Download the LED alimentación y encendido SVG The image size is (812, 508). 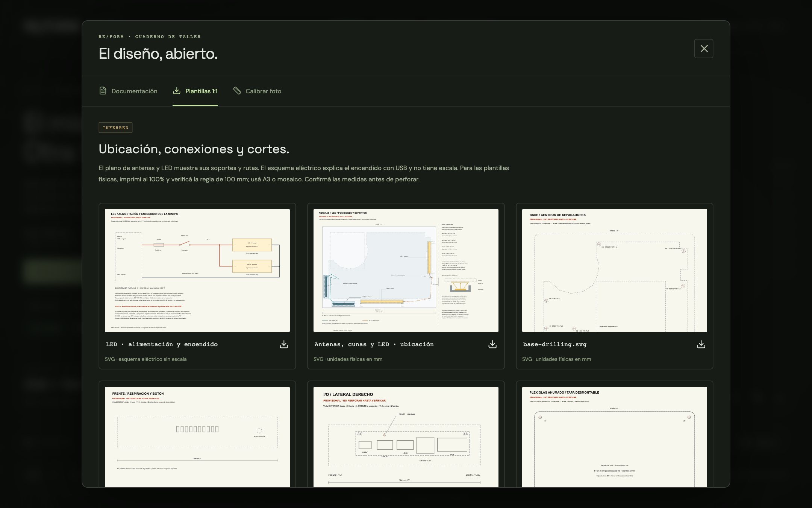click(284, 344)
